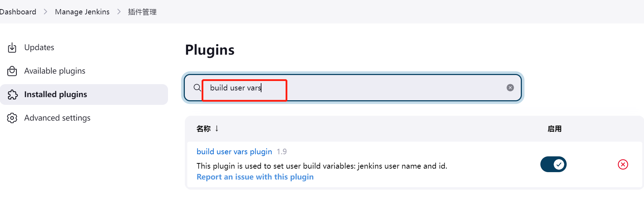Click the Plugins page heading

coord(210,50)
